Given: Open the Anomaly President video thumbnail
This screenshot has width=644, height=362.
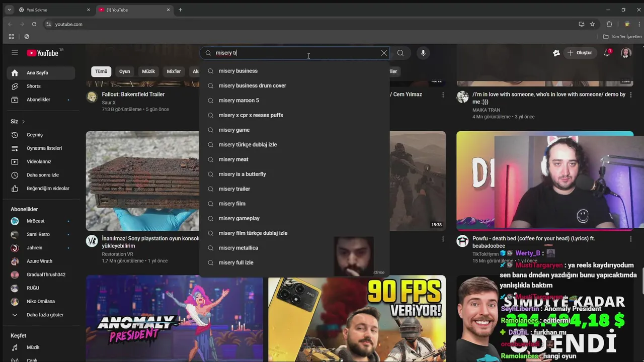Looking at the screenshot, I should [174, 319].
